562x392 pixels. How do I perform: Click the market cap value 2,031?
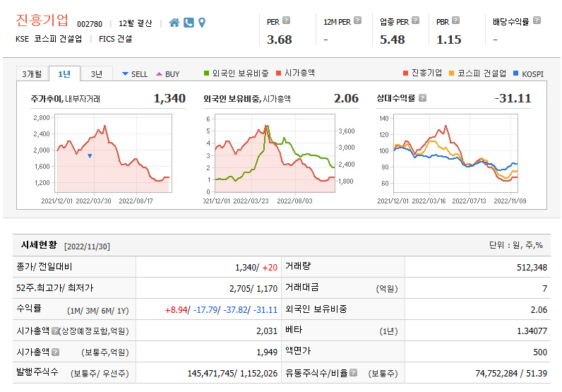(x=267, y=331)
